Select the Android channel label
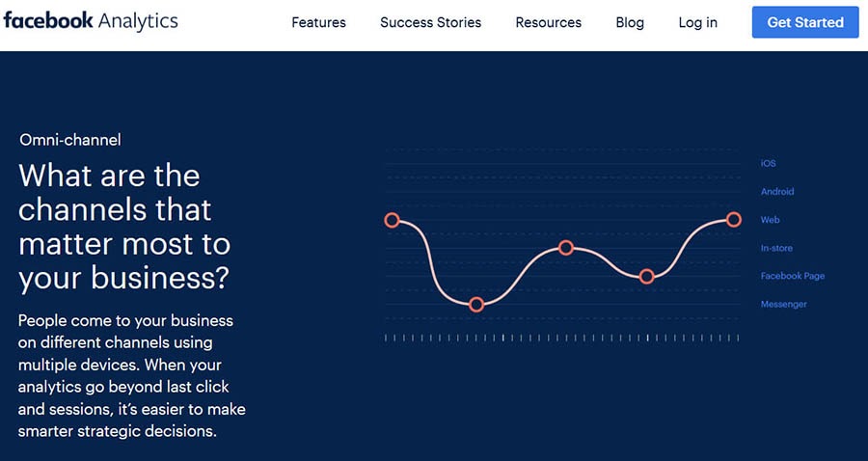Image resolution: width=868 pixels, height=461 pixels. [x=777, y=192]
